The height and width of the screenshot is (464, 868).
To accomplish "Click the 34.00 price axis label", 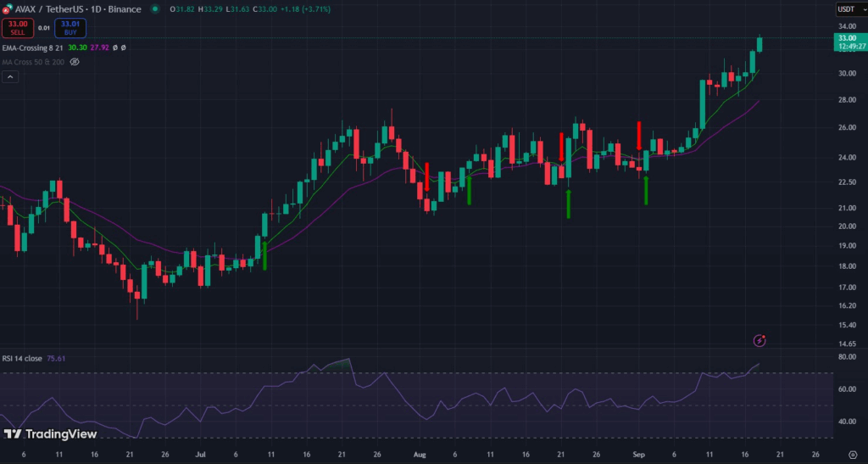I will pos(847,26).
